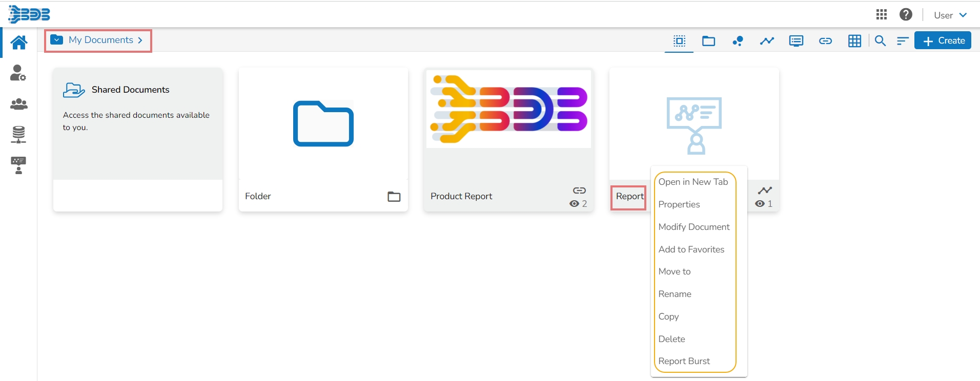Click the BDB logo in the header
Viewport: 980px width, 381px height.
[29, 14]
